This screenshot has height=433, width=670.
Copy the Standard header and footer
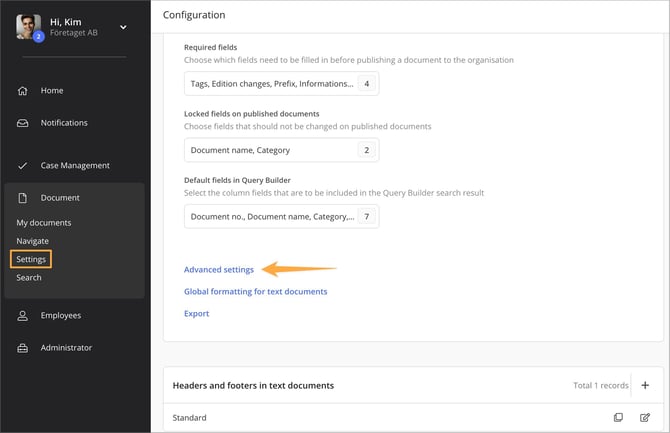click(617, 417)
